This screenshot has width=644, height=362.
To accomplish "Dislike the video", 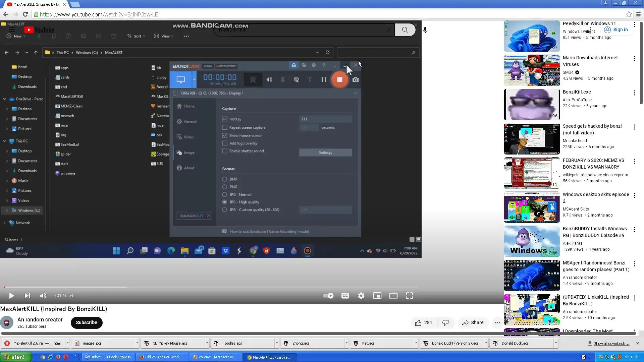I will pyautogui.click(x=445, y=322).
